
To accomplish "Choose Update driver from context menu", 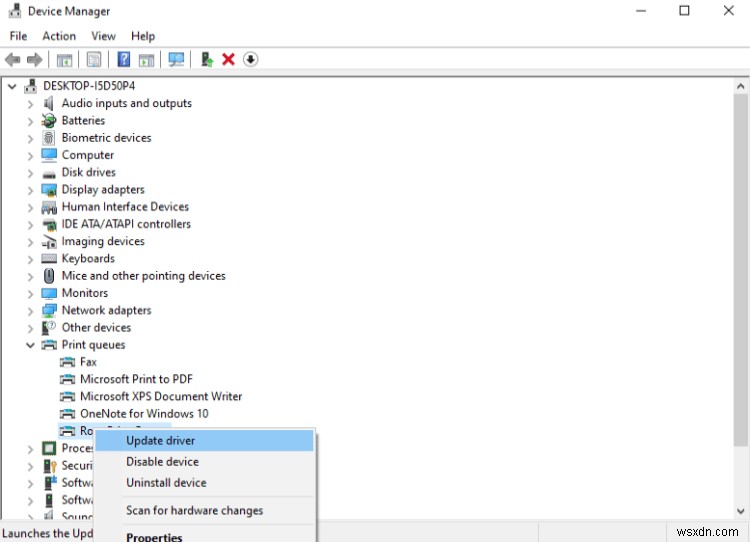I will pyautogui.click(x=204, y=441).
